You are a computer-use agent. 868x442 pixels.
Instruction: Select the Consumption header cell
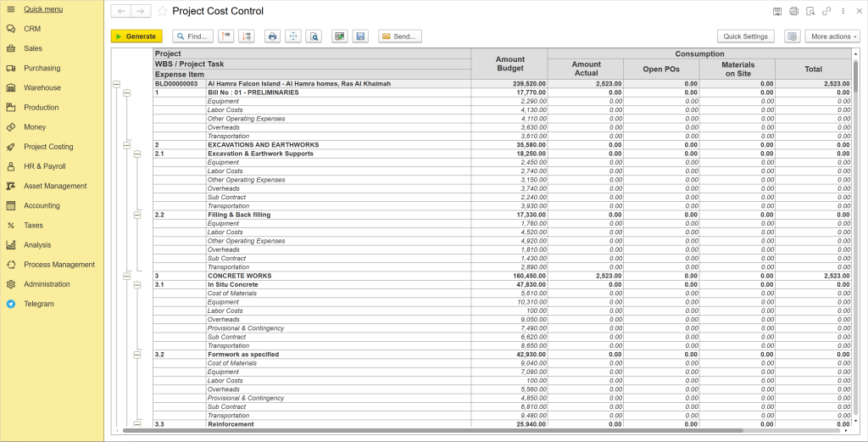(x=699, y=53)
